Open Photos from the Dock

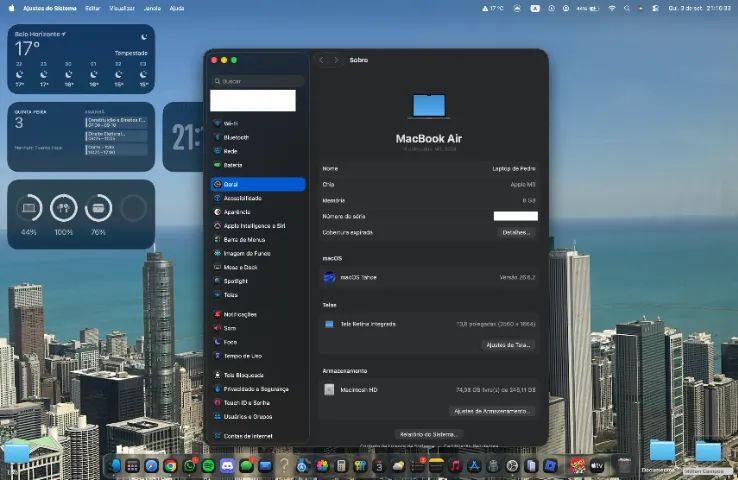coord(322,466)
